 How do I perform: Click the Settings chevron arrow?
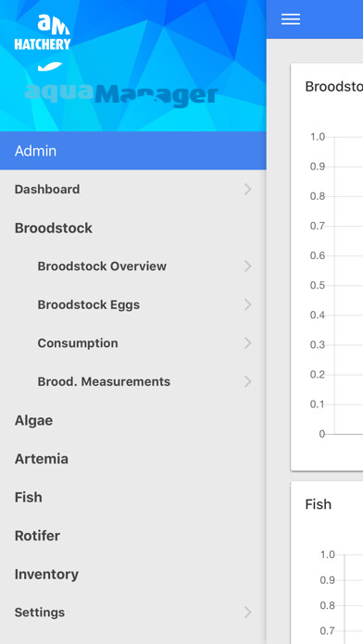click(x=247, y=613)
